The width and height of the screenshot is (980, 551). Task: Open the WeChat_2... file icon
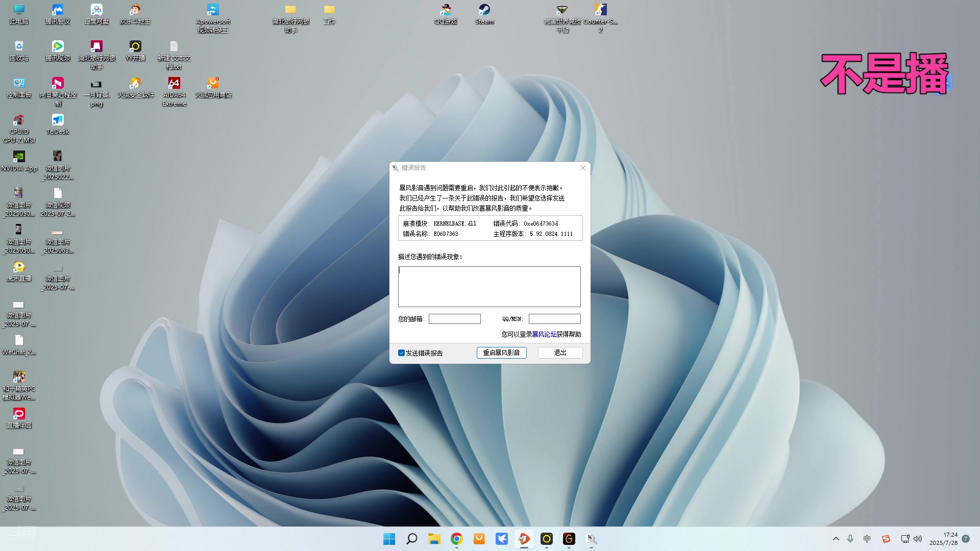tap(19, 345)
